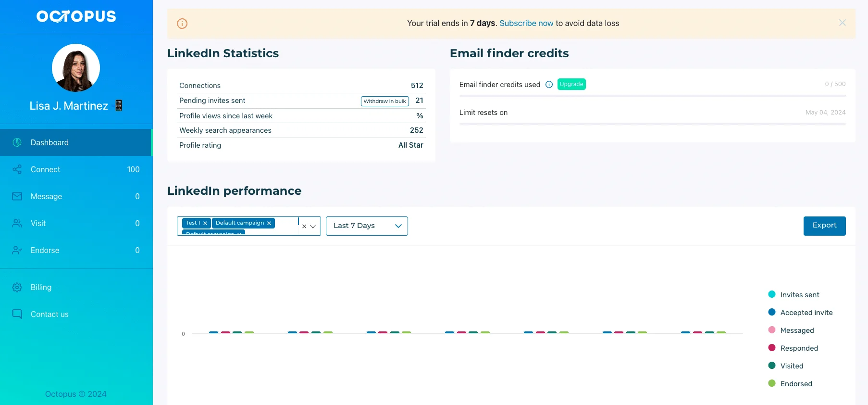Click the All Star profile rating

[410, 145]
